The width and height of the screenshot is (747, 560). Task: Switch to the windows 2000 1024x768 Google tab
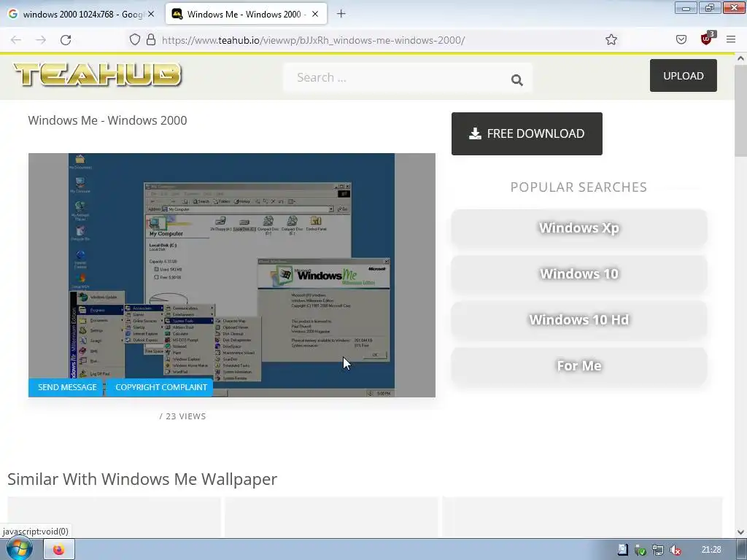[82, 14]
